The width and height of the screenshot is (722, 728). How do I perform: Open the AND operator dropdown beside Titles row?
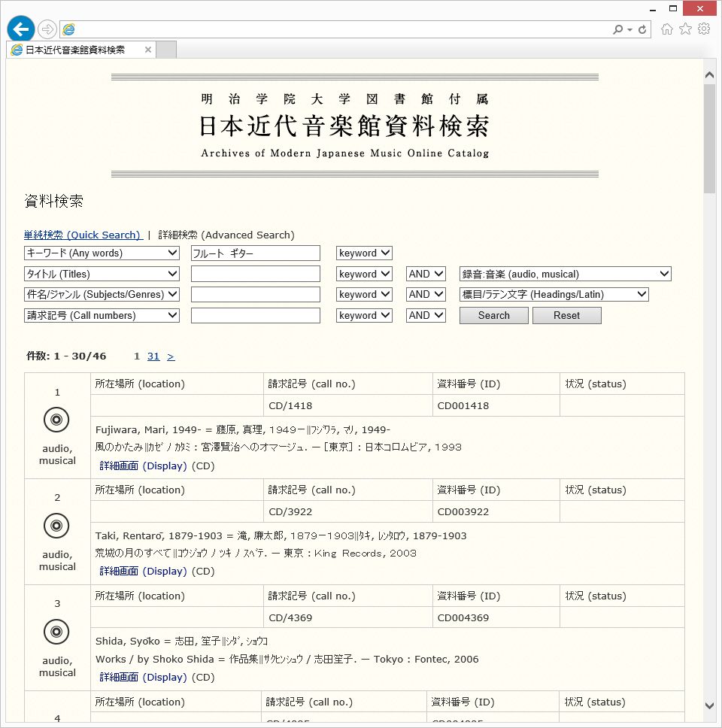[426, 274]
